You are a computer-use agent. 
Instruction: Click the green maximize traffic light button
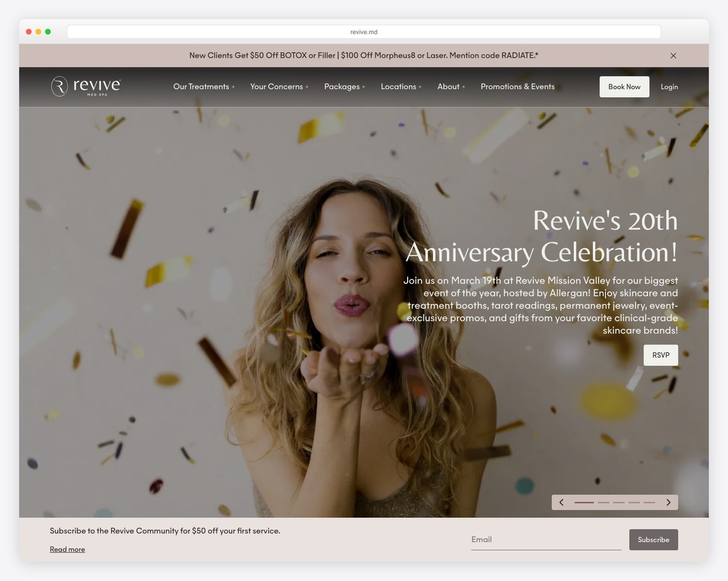48,31
